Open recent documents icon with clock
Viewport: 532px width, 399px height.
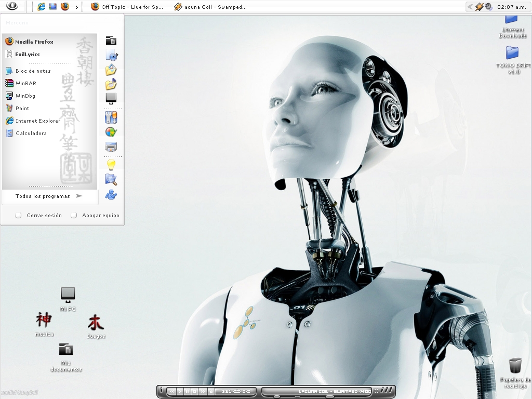click(112, 55)
